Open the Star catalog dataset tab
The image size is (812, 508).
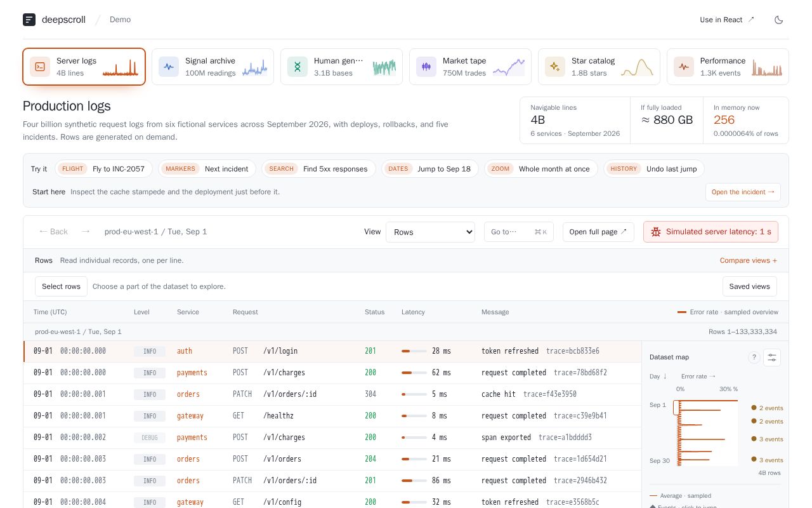(599, 67)
